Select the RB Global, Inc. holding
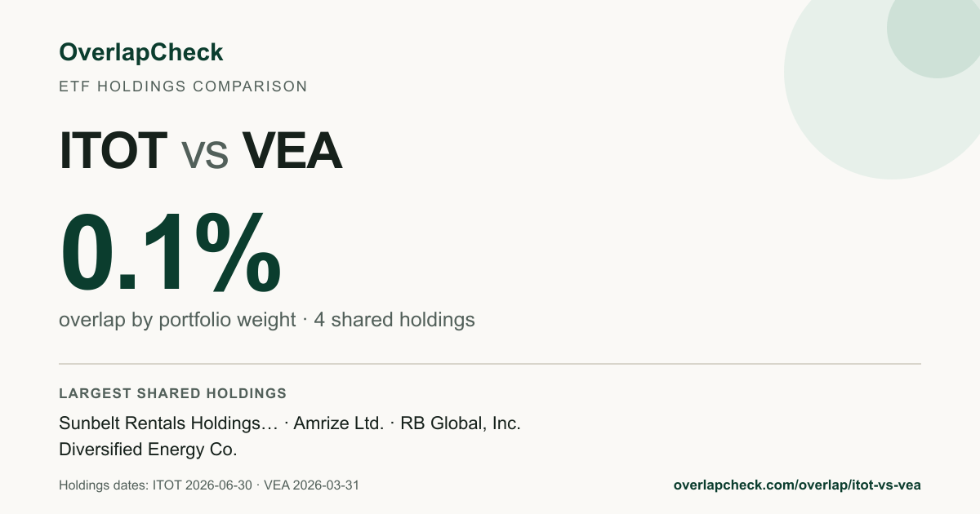This screenshot has height=514, width=980. (x=461, y=424)
